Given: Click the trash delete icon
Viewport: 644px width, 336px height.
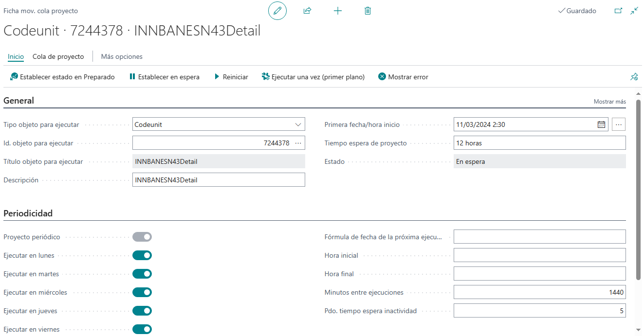Looking at the screenshot, I should point(368,11).
